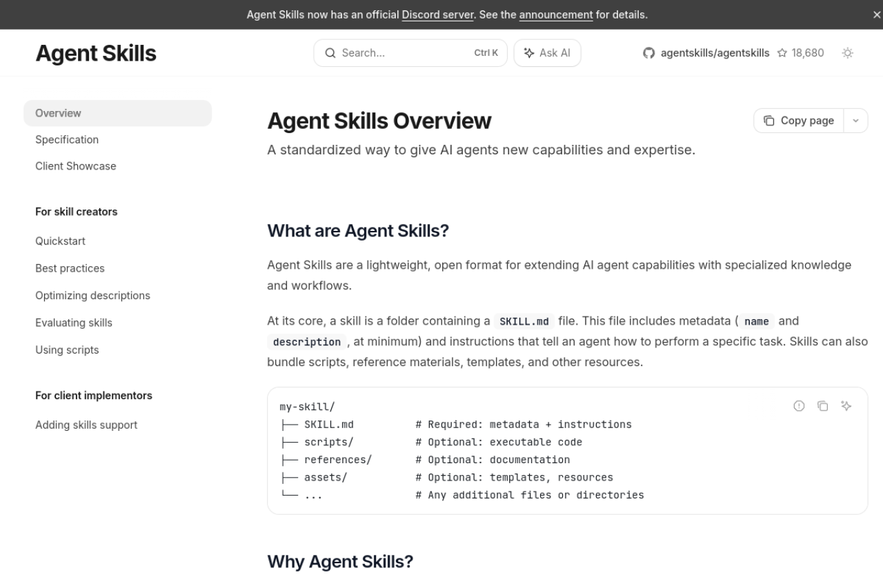The width and height of the screenshot is (883, 588).
Task: Click 'my-skill/' line in code block
Action: (307, 407)
